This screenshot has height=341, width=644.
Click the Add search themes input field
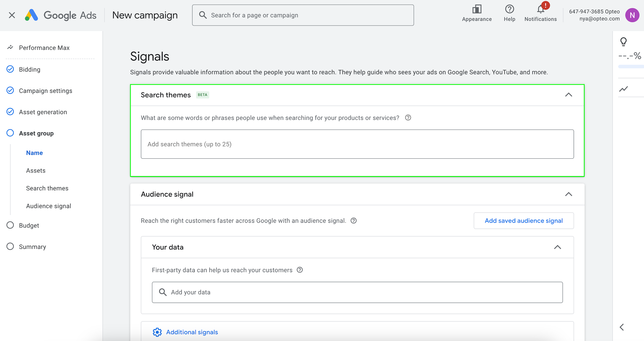(357, 144)
